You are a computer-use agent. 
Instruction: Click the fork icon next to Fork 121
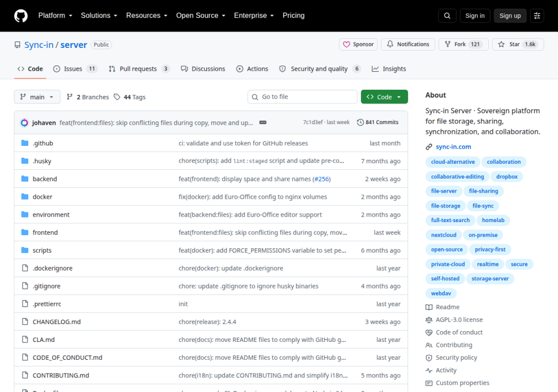pyautogui.click(x=448, y=44)
